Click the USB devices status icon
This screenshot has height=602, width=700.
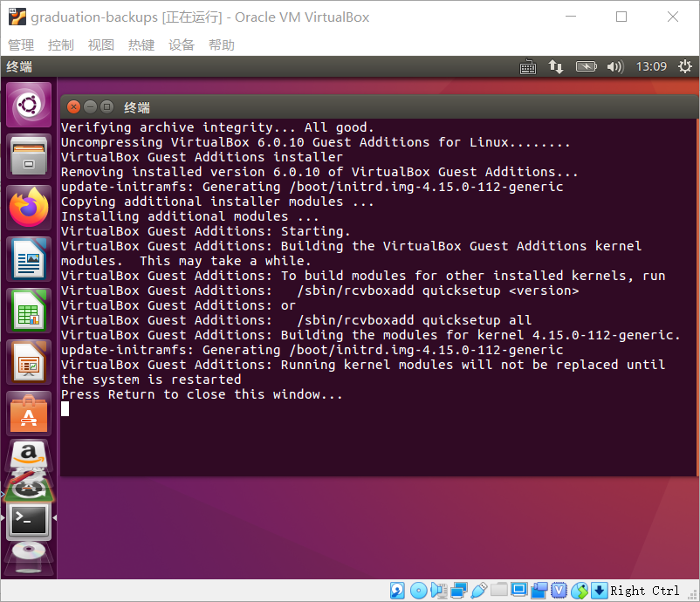coord(479,591)
